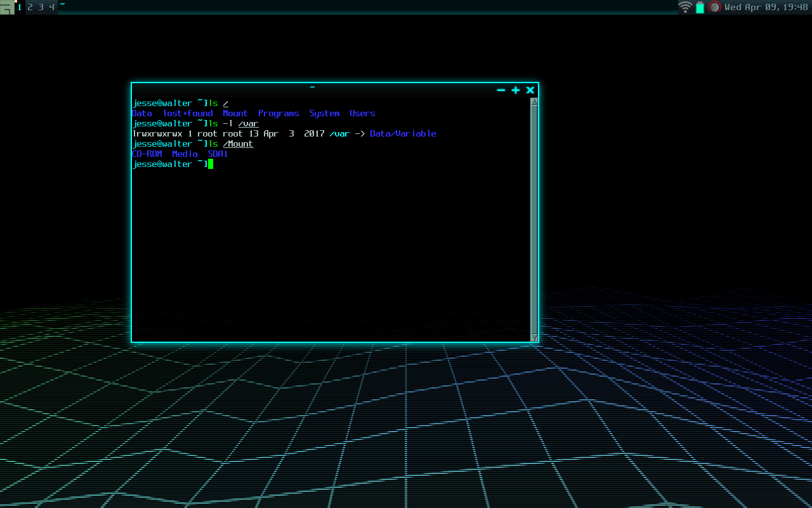Click "lost+found" in the terminal output
This screenshot has height=508, width=812.
(x=188, y=113)
